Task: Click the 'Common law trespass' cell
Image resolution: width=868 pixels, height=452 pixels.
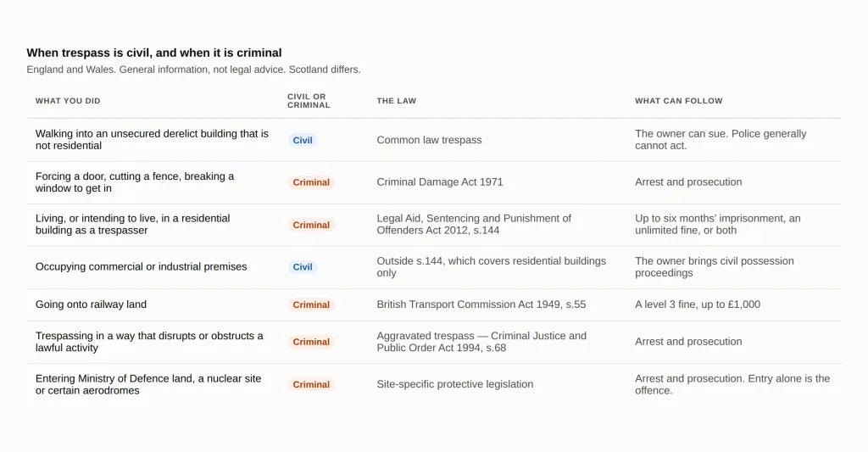Action: [x=429, y=140]
